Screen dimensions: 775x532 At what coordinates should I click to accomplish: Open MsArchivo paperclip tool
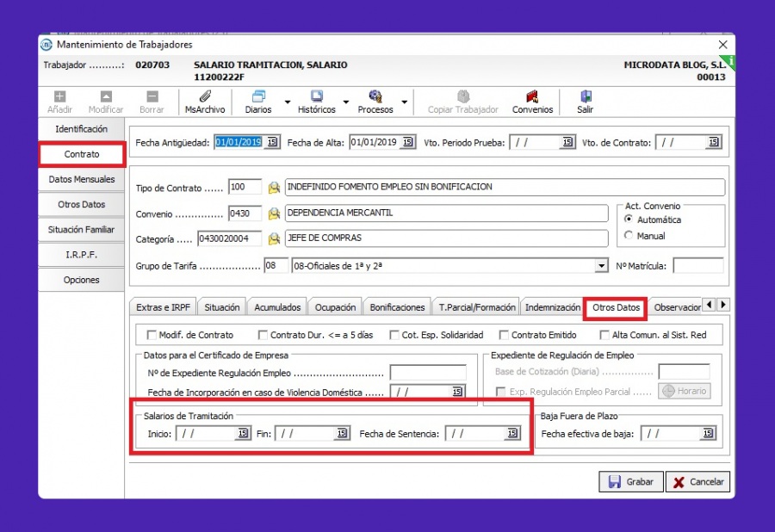[205, 96]
